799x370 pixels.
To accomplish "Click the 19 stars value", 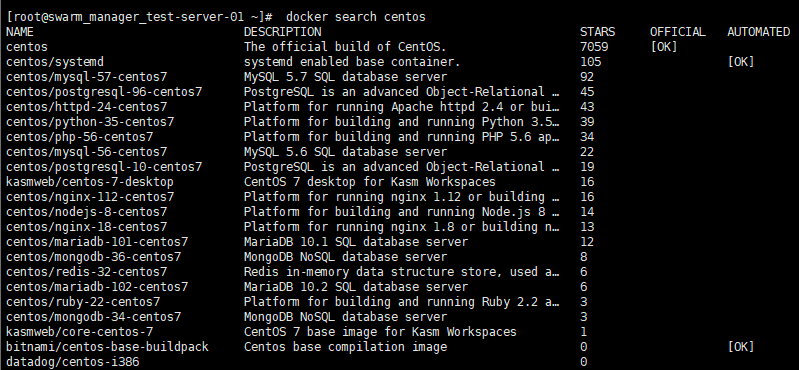I will [x=587, y=167].
